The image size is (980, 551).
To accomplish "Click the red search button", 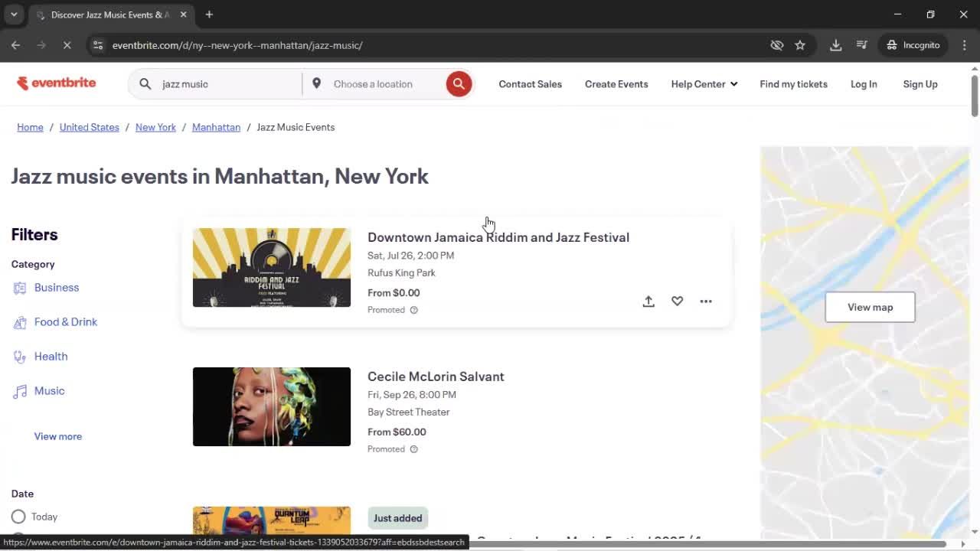I will (x=459, y=84).
